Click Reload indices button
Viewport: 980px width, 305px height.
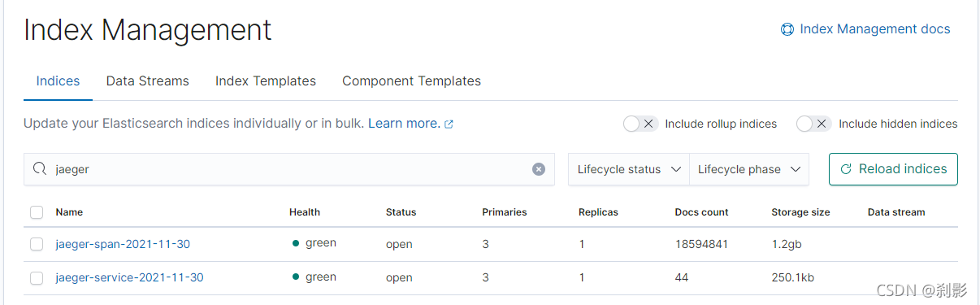(x=893, y=169)
